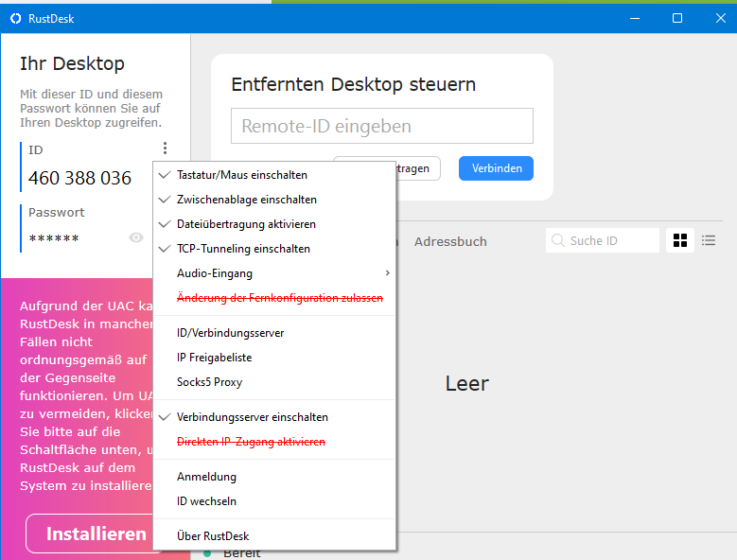Click the Bereit status text
The height and width of the screenshot is (560, 737).
(241, 554)
